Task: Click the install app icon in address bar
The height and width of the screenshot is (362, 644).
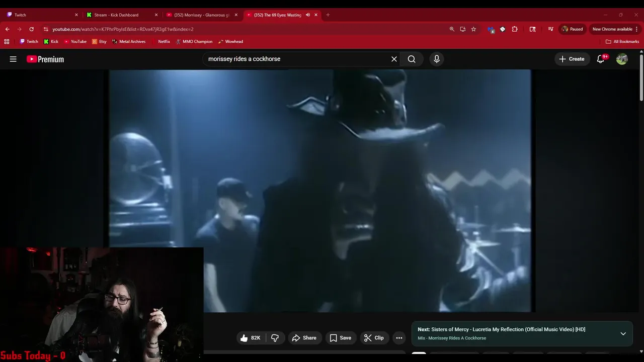Action: coord(462,29)
